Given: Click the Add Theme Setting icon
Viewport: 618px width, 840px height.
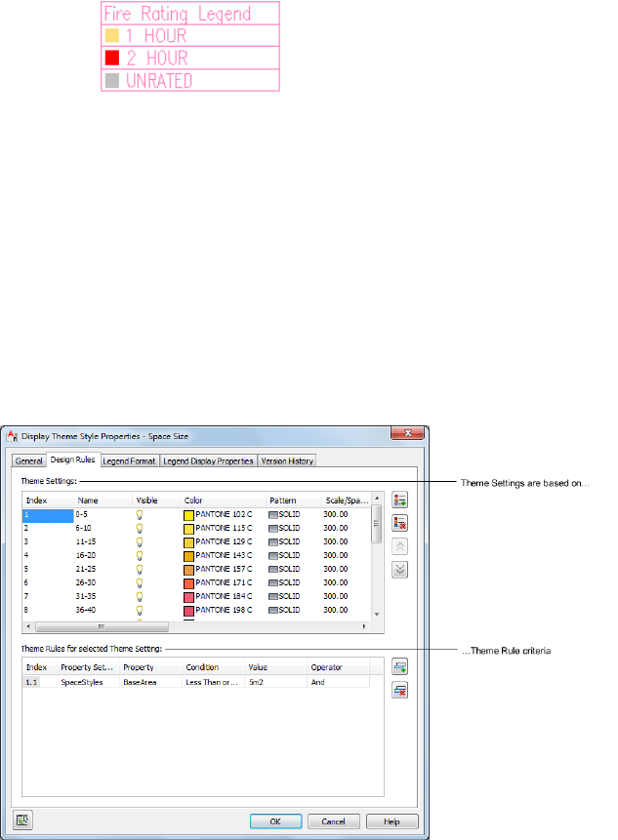Looking at the screenshot, I should pyautogui.click(x=400, y=500).
